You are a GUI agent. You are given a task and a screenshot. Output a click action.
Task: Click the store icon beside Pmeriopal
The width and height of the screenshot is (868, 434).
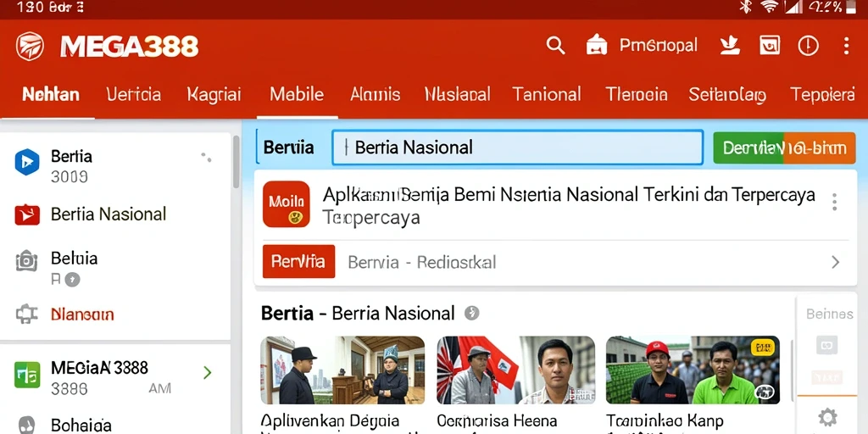tap(597, 45)
